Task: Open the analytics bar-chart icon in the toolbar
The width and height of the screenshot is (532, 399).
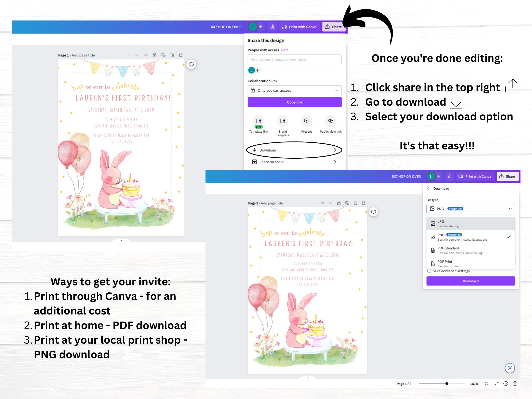Action: [272, 27]
